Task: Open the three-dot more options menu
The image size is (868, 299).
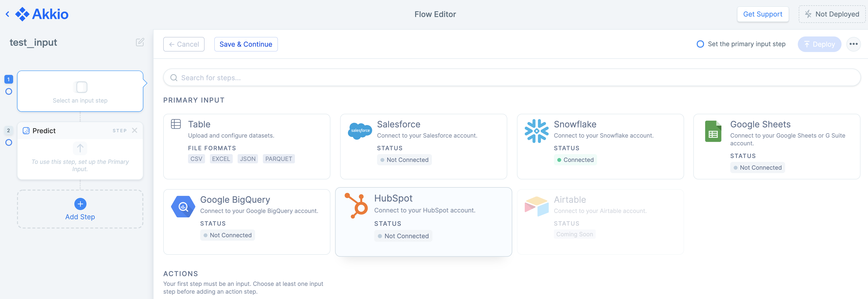Action: click(853, 44)
